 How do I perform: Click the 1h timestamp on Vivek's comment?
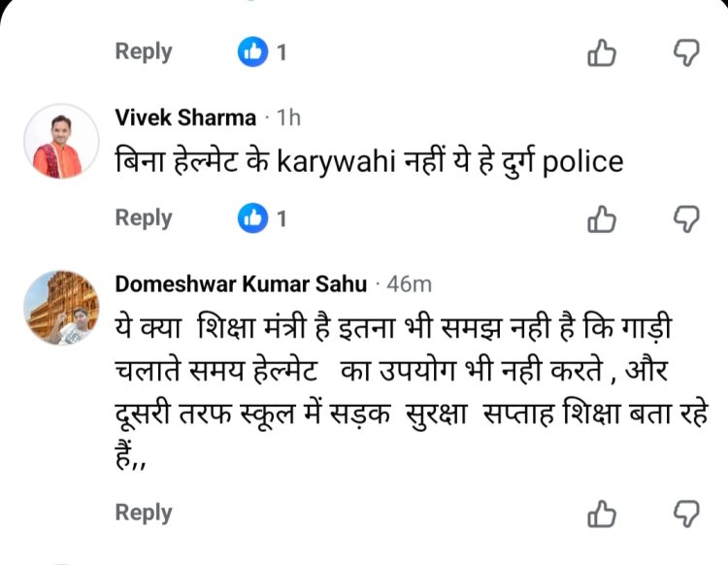(289, 117)
